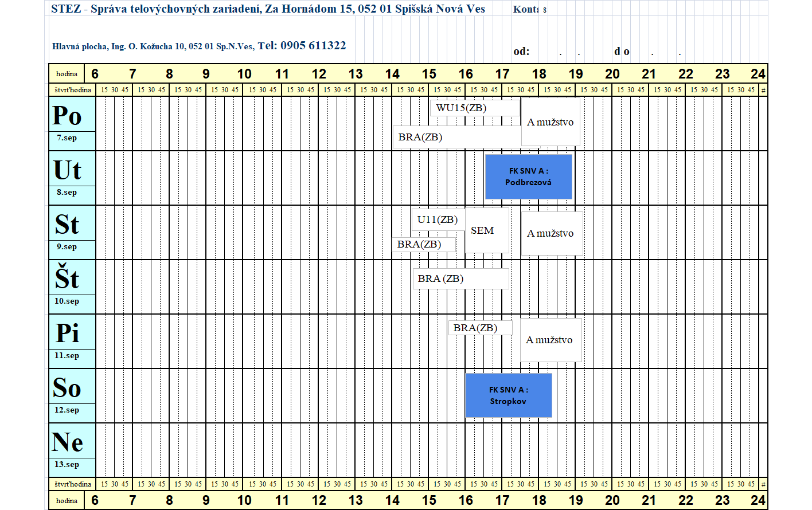
Task: Select Wednesday's BRA(ZB) block
Action: (x=424, y=244)
